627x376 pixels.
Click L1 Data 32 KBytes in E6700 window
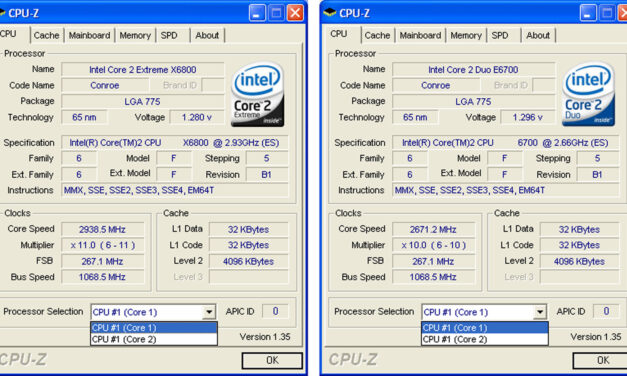point(579,229)
